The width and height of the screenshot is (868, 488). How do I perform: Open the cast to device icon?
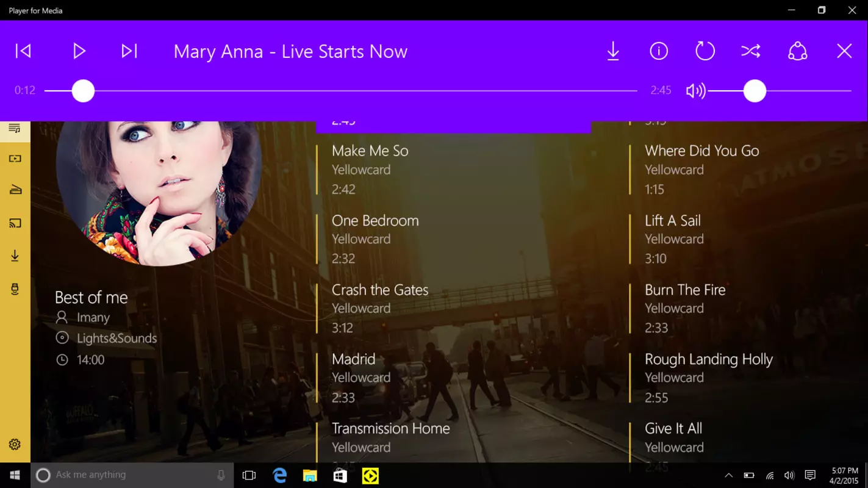click(15, 223)
